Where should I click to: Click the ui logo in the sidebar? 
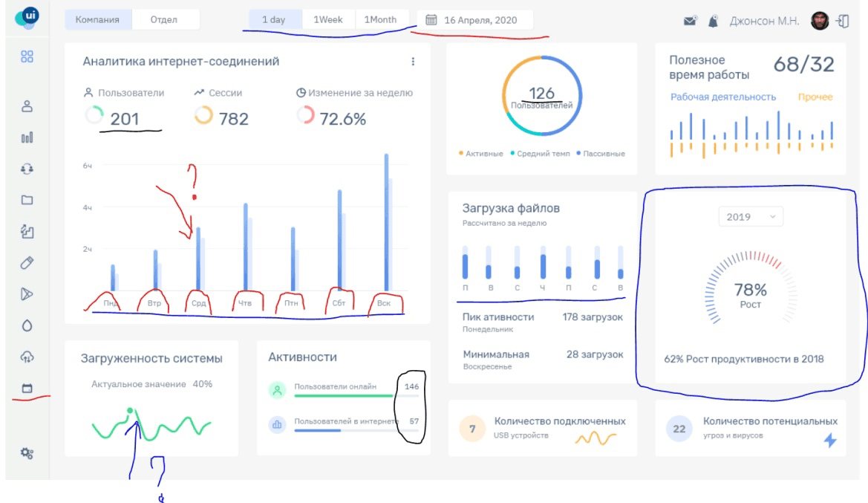tap(27, 17)
